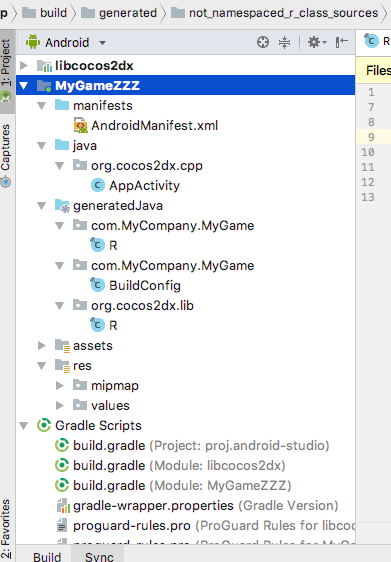
Task: Open the project view settings gear
Action: [317, 42]
